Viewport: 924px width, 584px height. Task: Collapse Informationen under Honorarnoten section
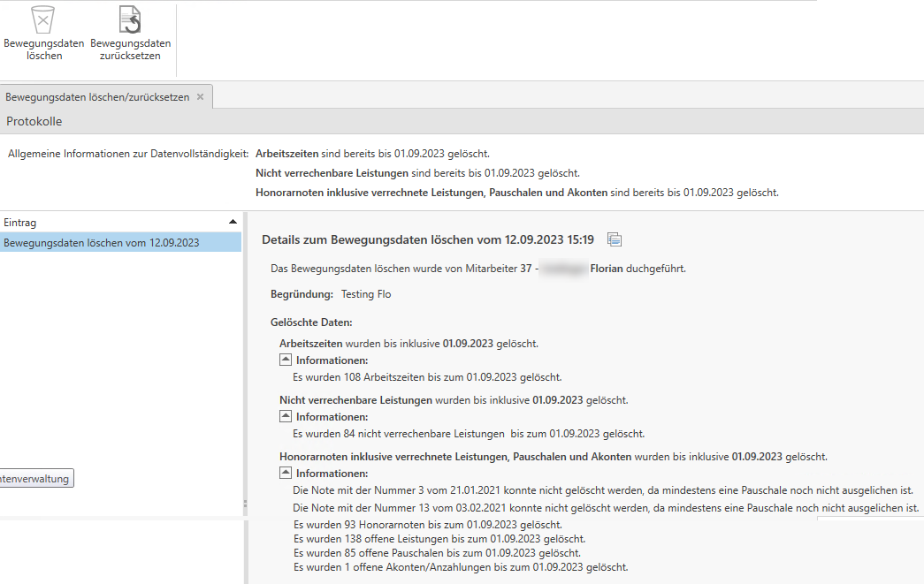click(286, 473)
